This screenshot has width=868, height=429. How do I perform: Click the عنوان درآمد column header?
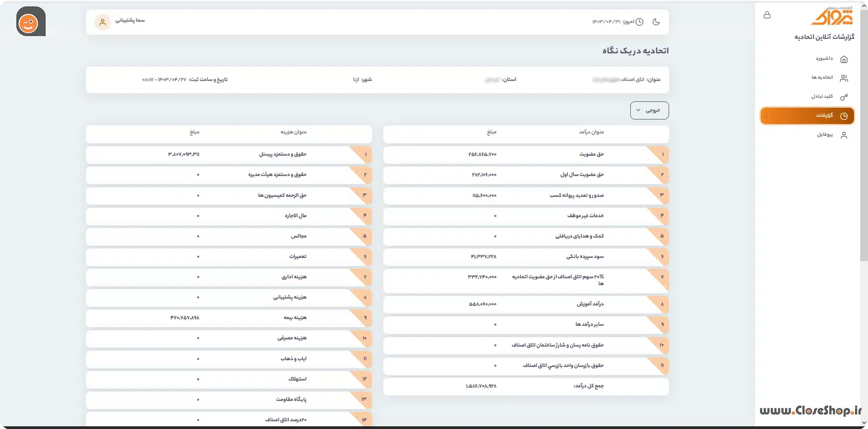[591, 132]
